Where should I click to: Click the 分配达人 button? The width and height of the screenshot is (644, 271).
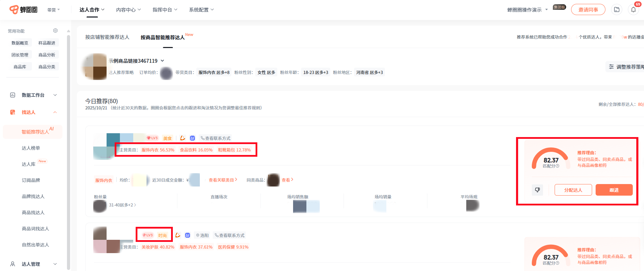(x=573, y=190)
